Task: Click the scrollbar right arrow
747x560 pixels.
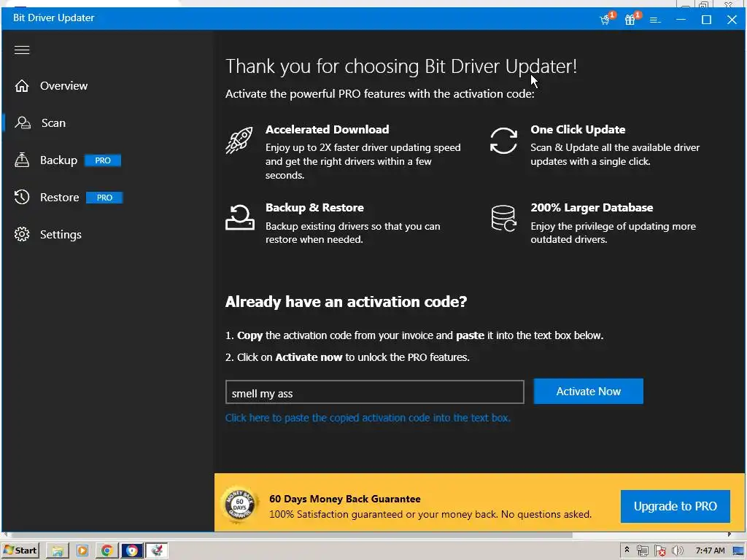Action: pos(729,534)
